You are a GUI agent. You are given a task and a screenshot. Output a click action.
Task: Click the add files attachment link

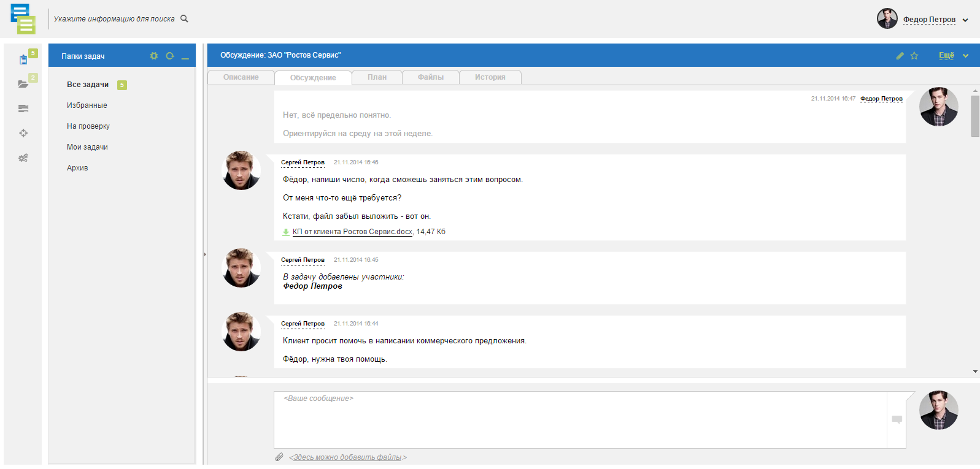click(347, 457)
